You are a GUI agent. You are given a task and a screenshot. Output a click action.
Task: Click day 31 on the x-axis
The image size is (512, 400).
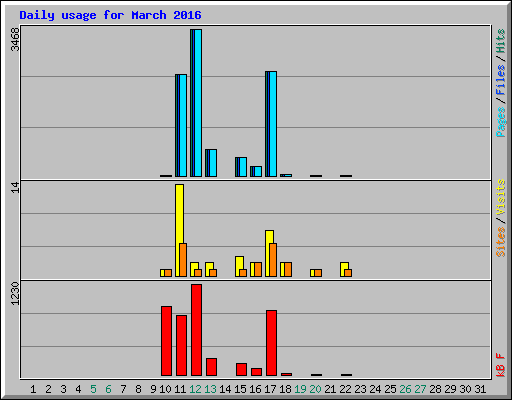click(x=480, y=389)
